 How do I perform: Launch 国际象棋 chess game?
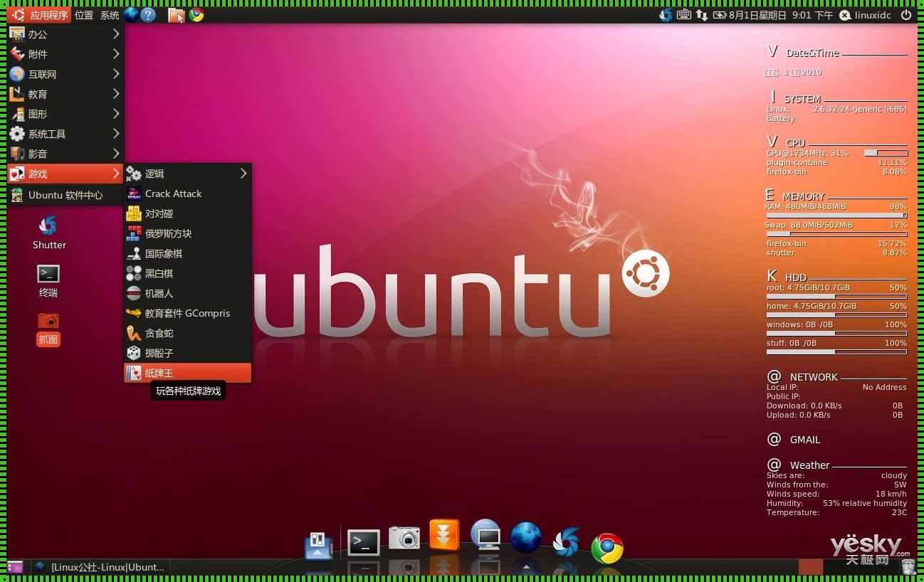tap(187, 253)
